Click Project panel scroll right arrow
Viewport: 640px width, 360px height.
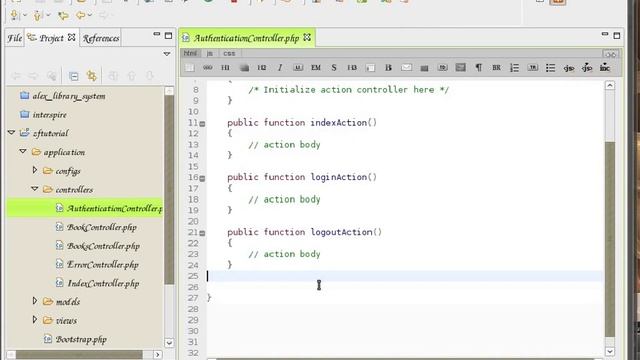[158, 355]
